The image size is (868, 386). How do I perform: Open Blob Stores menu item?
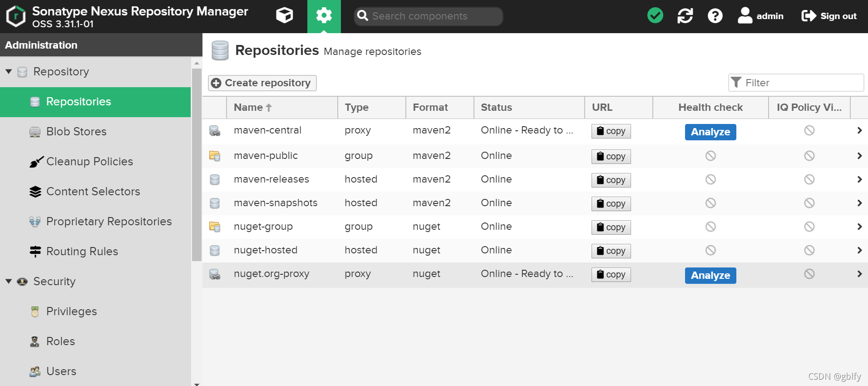(95, 132)
